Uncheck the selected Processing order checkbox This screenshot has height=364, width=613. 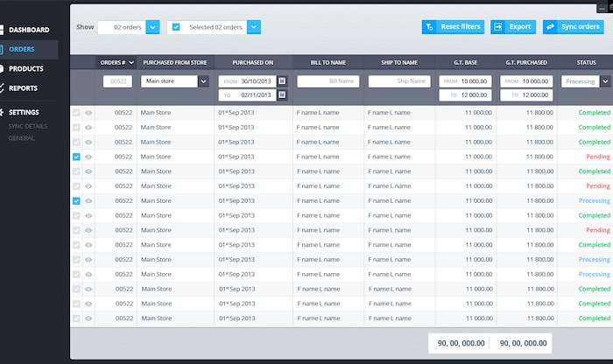tap(76, 200)
